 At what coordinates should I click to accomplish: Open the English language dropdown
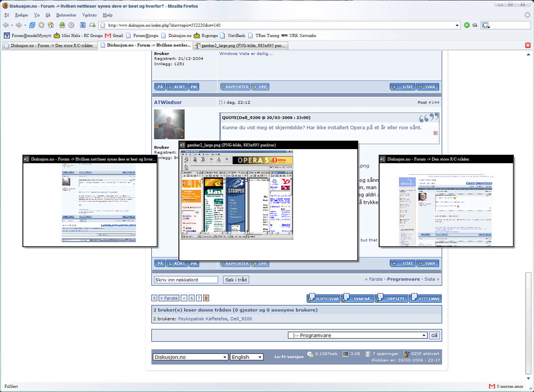click(247, 357)
